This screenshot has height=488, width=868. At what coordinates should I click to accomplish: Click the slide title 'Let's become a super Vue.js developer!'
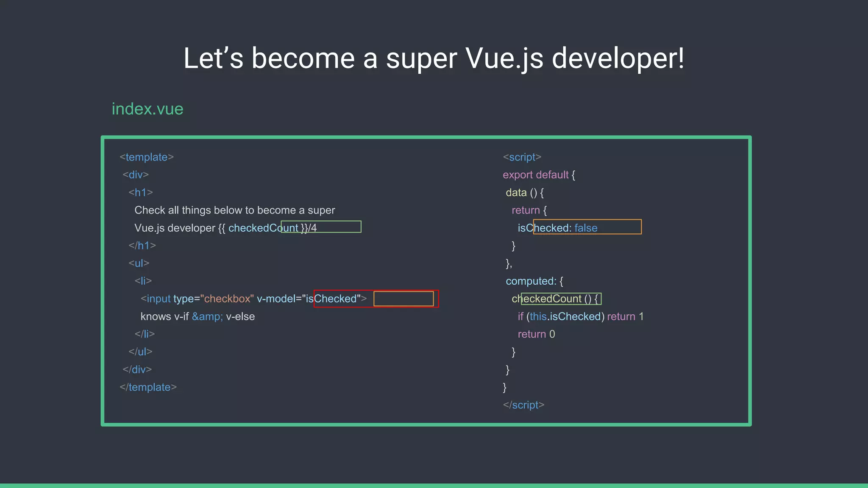point(434,58)
